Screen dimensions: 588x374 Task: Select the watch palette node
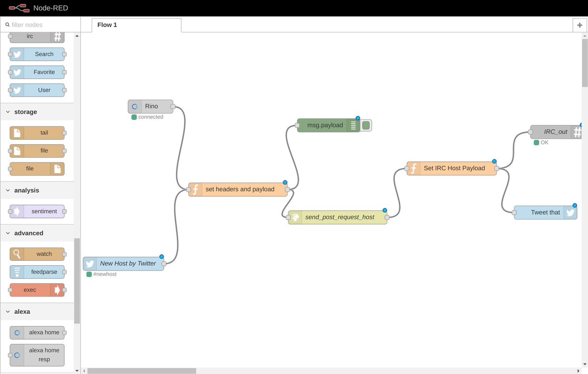37,254
